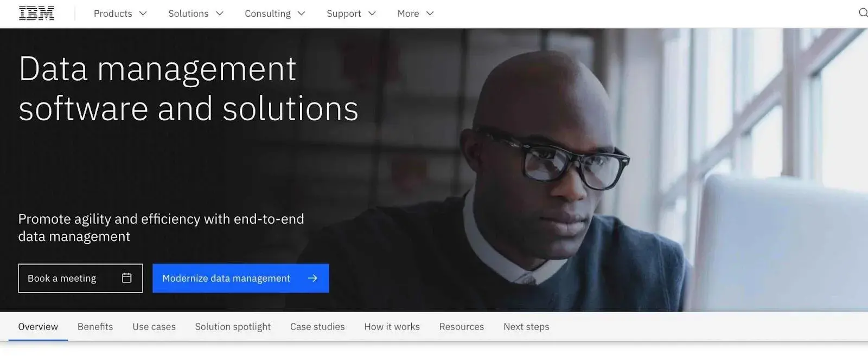This screenshot has height=356, width=868.
Task: Expand the Products dropdown menu
Action: [120, 14]
